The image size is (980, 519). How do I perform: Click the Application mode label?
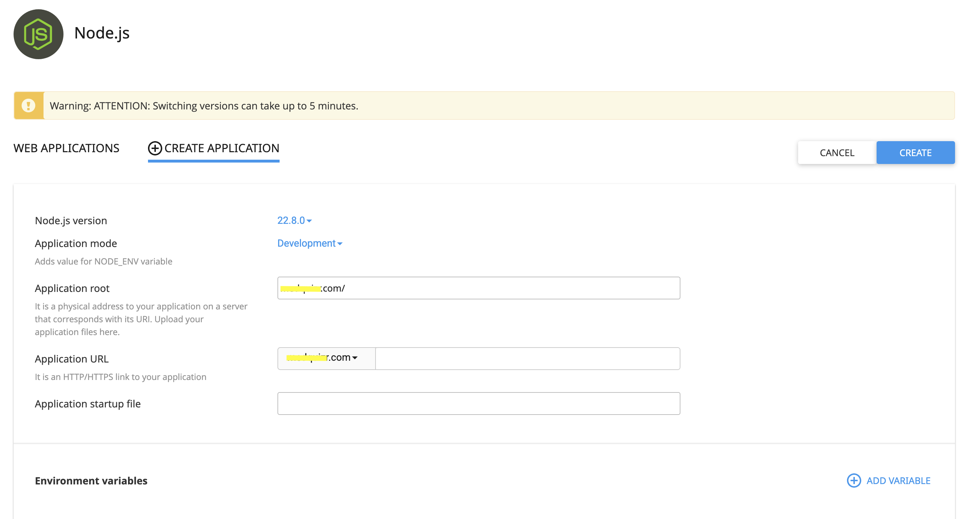point(76,243)
